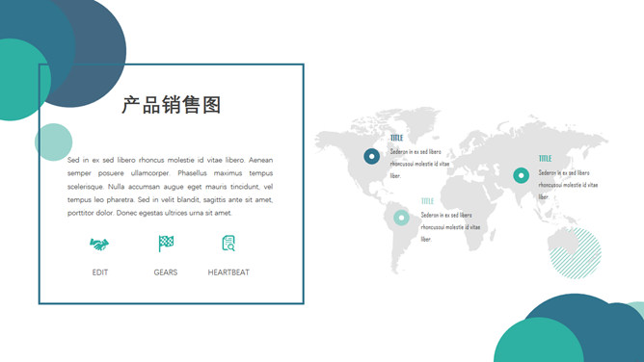Select the EDIT label

click(100, 272)
